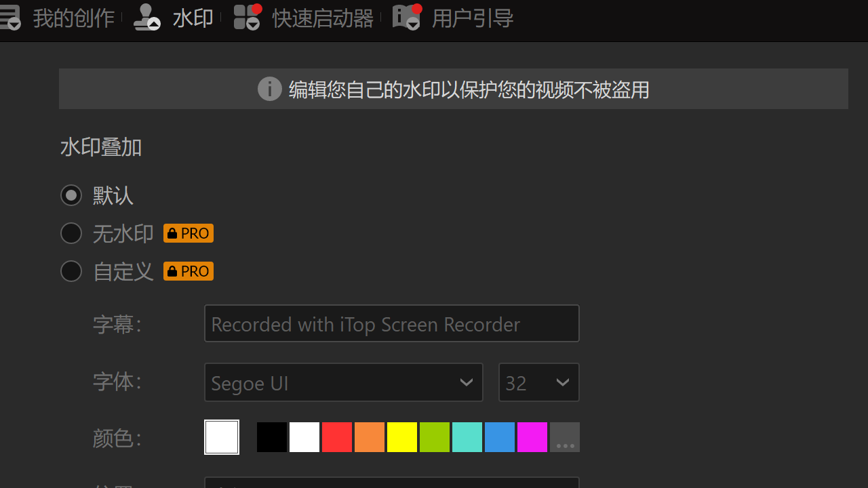868x488 pixels.
Task: Pick the red color swatch
Action: point(337,437)
